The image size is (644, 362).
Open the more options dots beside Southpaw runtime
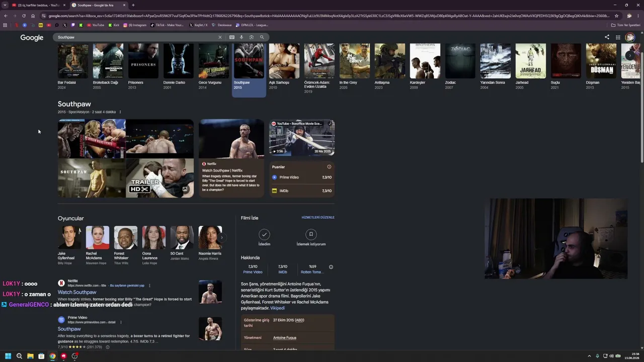point(120,112)
